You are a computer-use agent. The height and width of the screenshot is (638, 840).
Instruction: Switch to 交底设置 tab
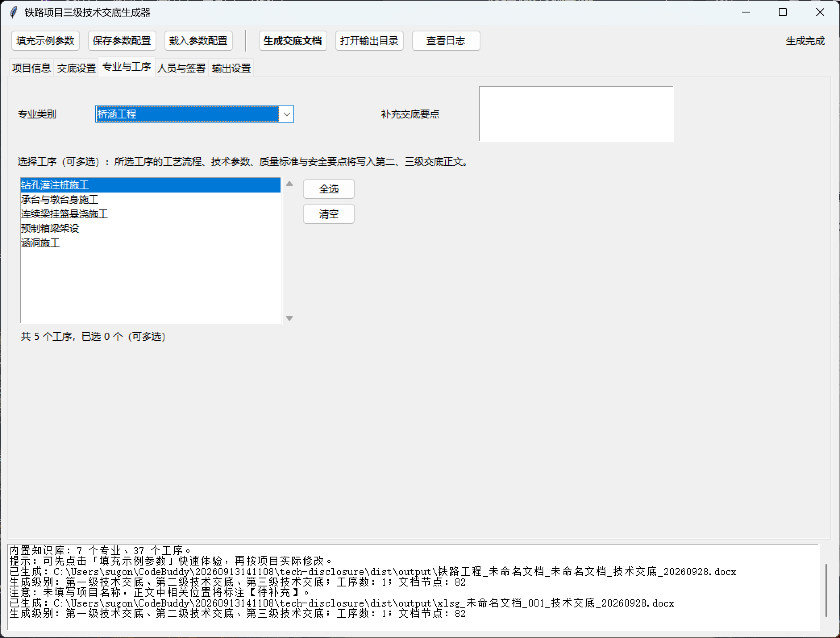(76, 68)
